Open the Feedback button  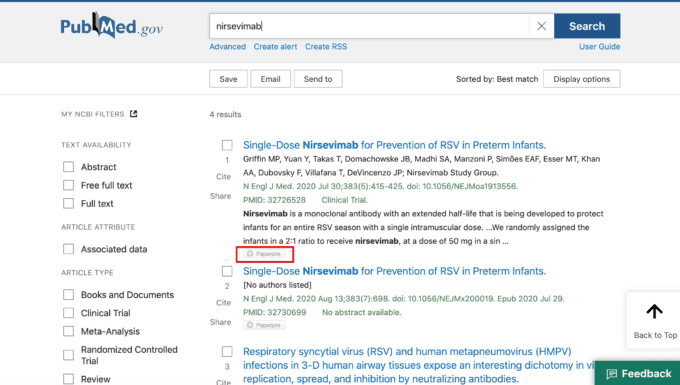tap(638, 373)
